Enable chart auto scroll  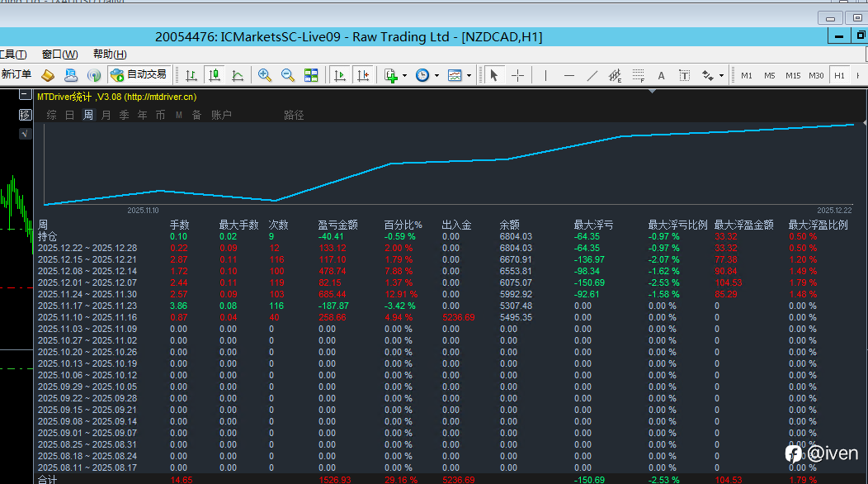point(339,75)
